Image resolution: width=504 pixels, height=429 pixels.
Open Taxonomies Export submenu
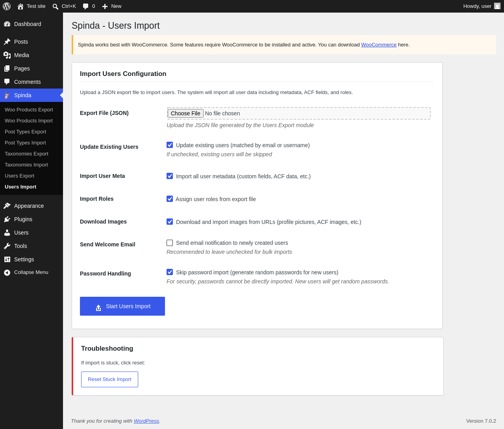31,154
